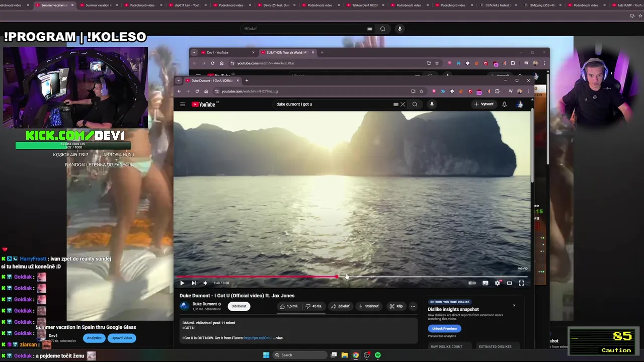
Task: Focus search field with duke dumont query
Action: click(x=332, y=104)
